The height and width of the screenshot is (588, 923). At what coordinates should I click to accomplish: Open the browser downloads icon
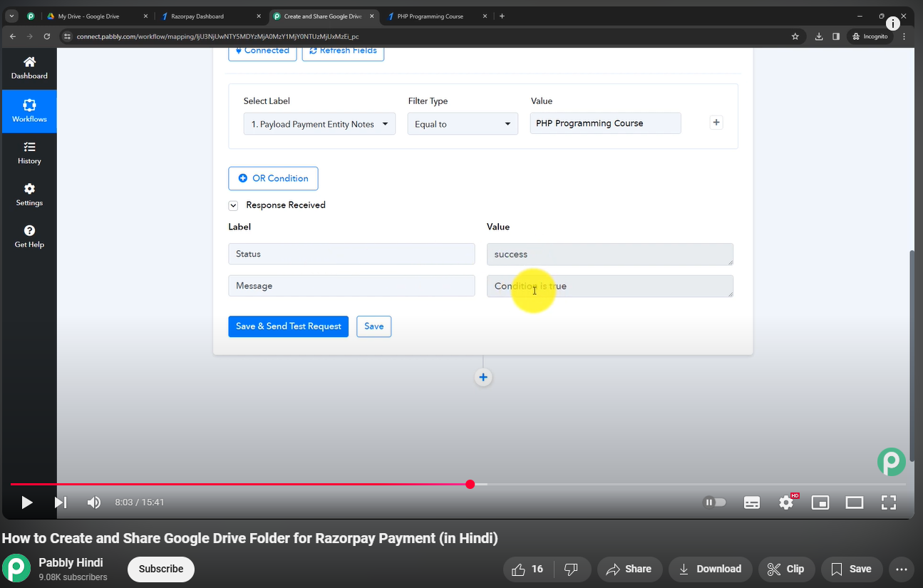pos(818,36)
